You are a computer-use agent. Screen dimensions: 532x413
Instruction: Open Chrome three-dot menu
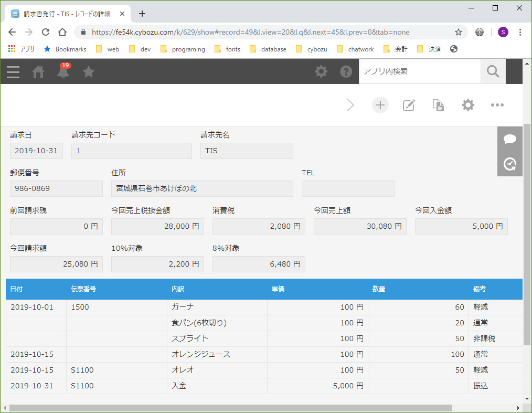[x=520, y=32]
